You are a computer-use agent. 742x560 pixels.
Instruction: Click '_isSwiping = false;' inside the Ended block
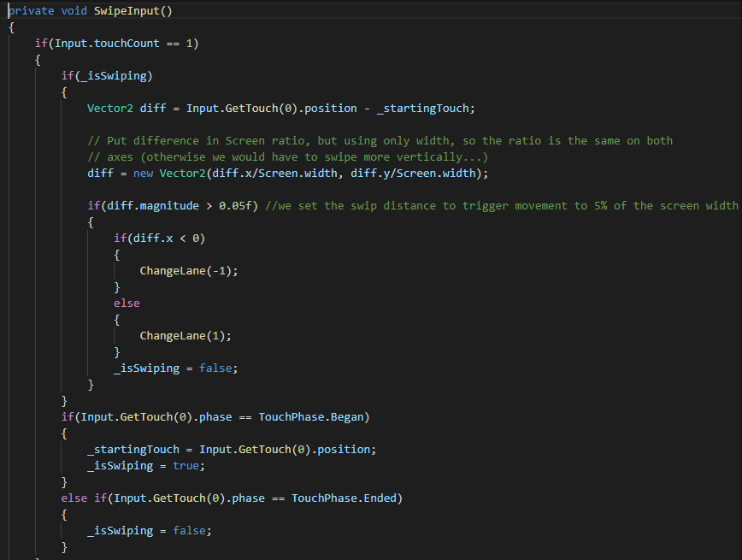[x=150, y=531]
